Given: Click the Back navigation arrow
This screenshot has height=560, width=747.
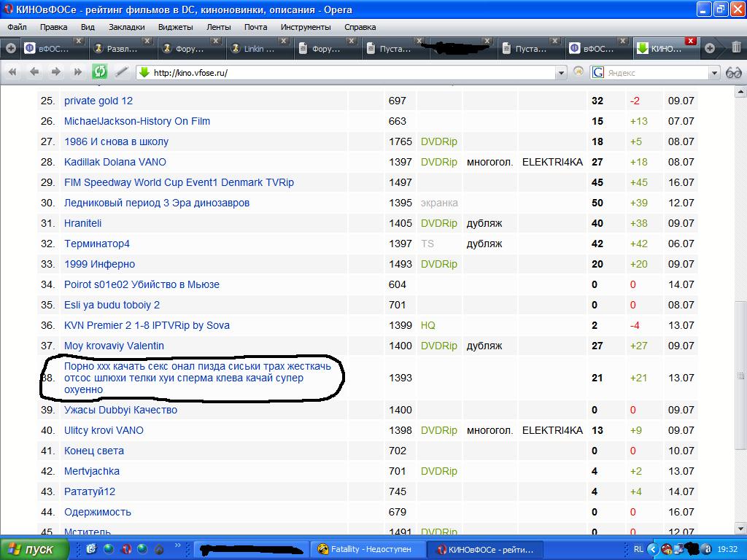Looking at the screenshot, I should tap(34, 72).
